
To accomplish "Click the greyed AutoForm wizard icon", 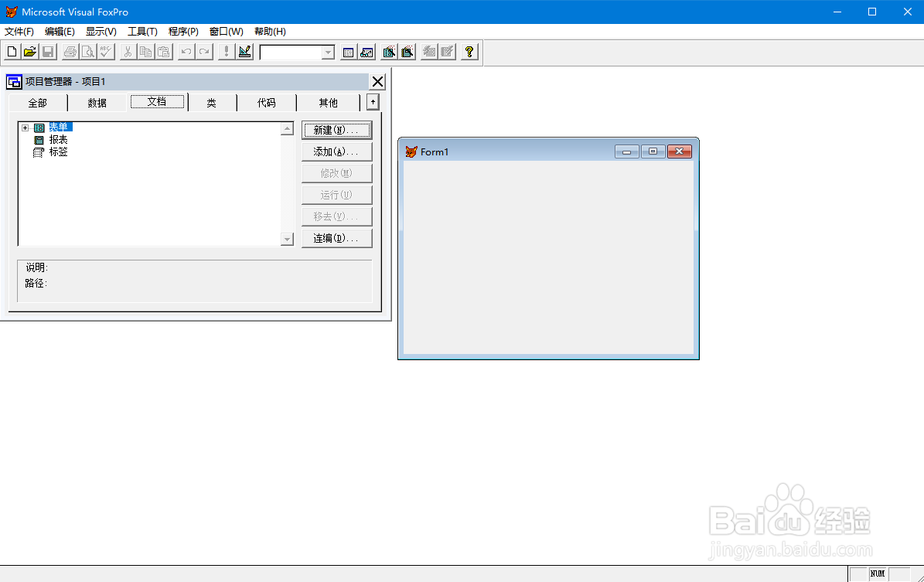I will 430,52.
